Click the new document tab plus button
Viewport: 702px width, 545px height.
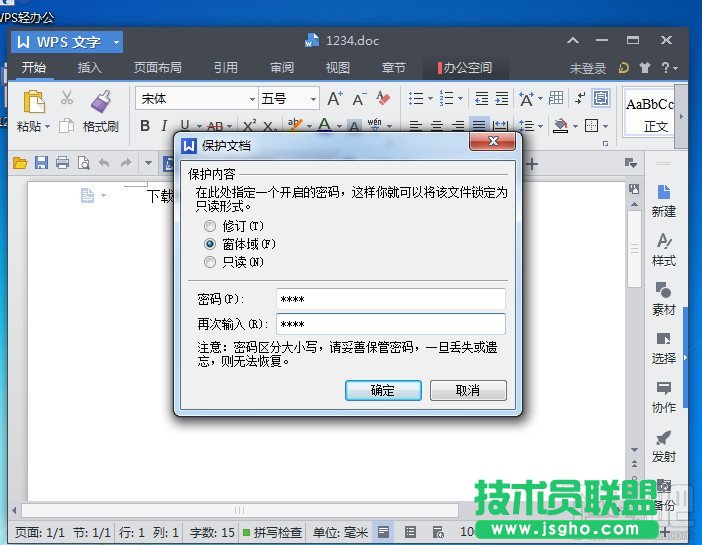532,164
